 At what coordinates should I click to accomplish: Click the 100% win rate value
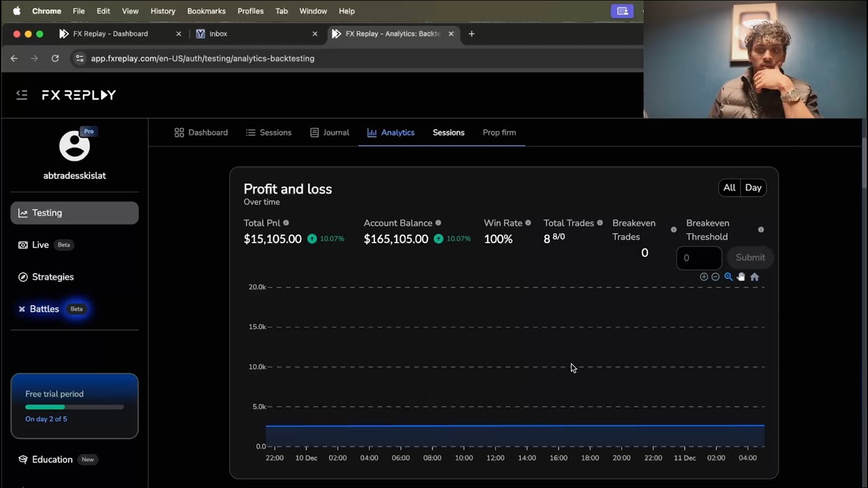click(x=498, y=239)
